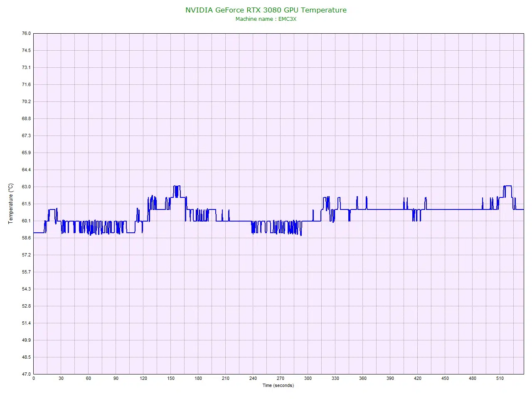This screenshot has width=532, height=399.
Task: Click the 63.0 temperature peak near 155 seconds
Action: click(x=176, y=186)
